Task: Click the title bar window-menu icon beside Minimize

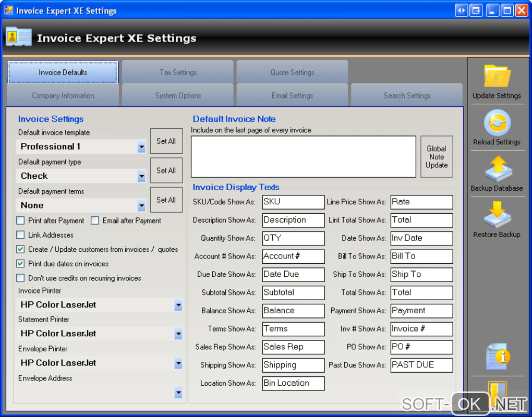Action: click(x=476, y=10)
